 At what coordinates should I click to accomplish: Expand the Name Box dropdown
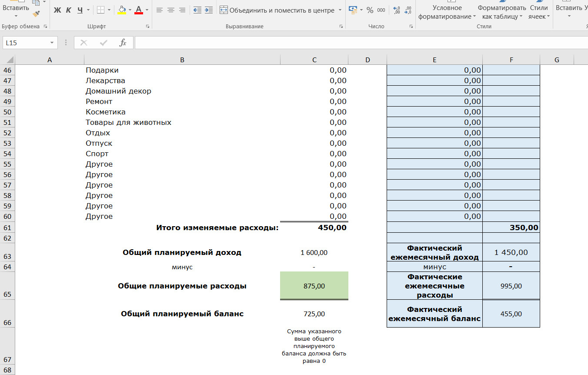click(x=52, y=43)
